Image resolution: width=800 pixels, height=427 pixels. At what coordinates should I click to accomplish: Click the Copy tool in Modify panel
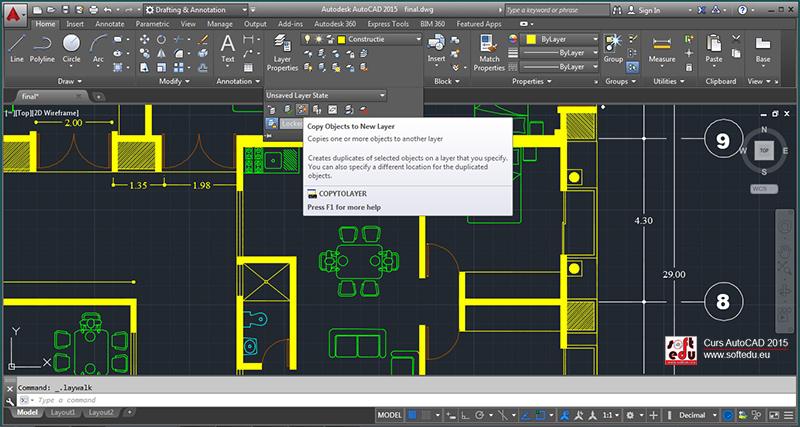pos(144,53)
